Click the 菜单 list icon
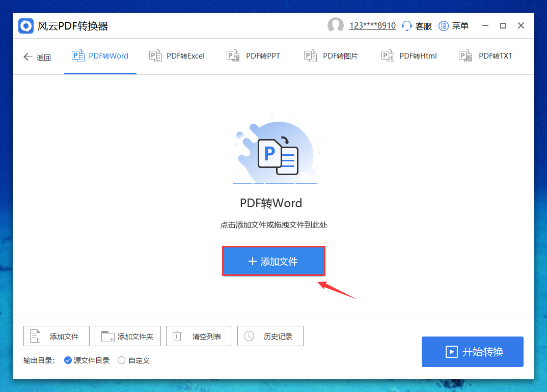The height and width of the screenshot is (392, 547). [443, 26]
